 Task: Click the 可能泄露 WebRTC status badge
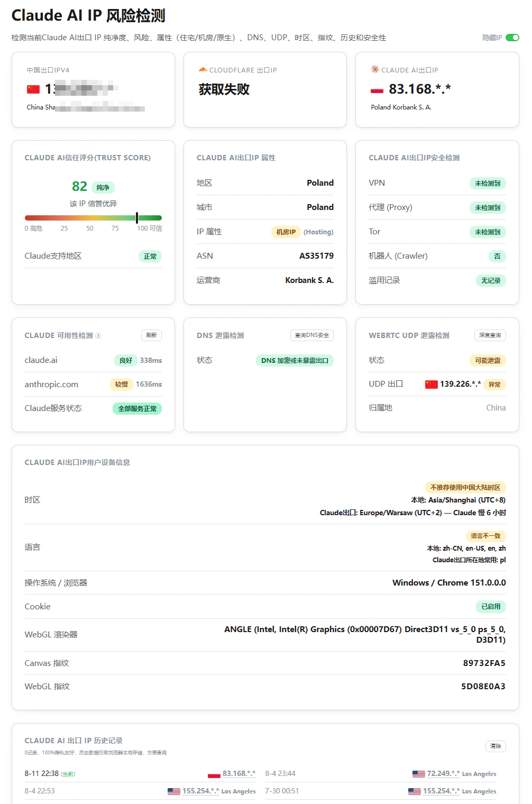click(x=488, y=360)
